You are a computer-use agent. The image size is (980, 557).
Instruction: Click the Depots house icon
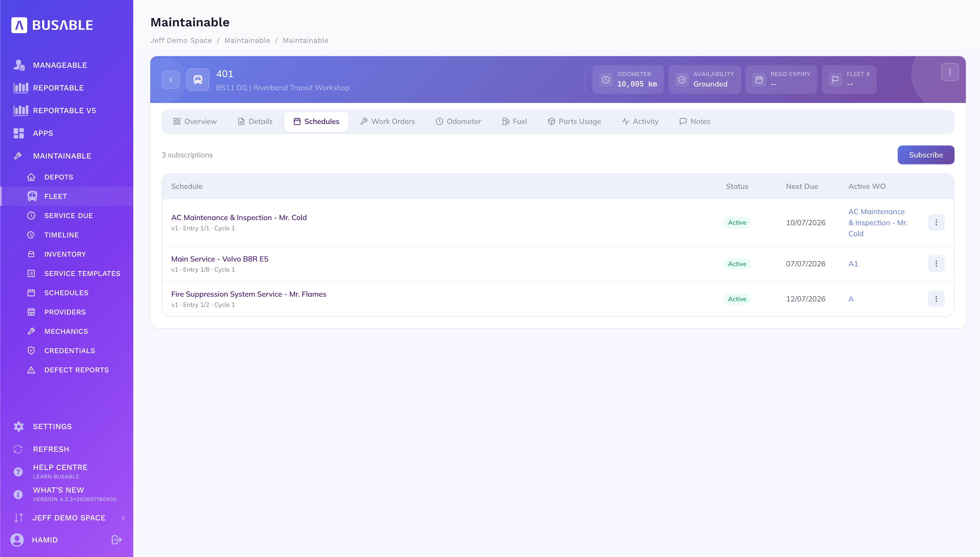pyautogui.click(x=31, y=177)
